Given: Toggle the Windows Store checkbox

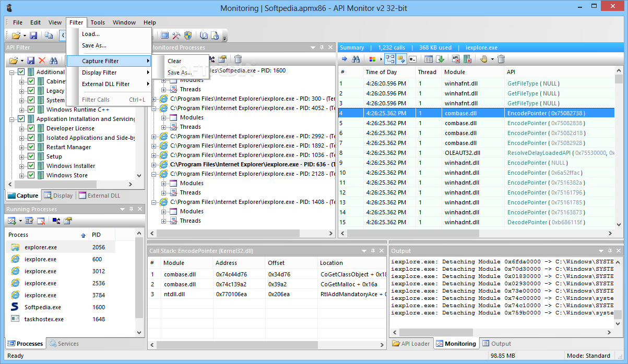Looking at the screenshot, I should [31, 175].
